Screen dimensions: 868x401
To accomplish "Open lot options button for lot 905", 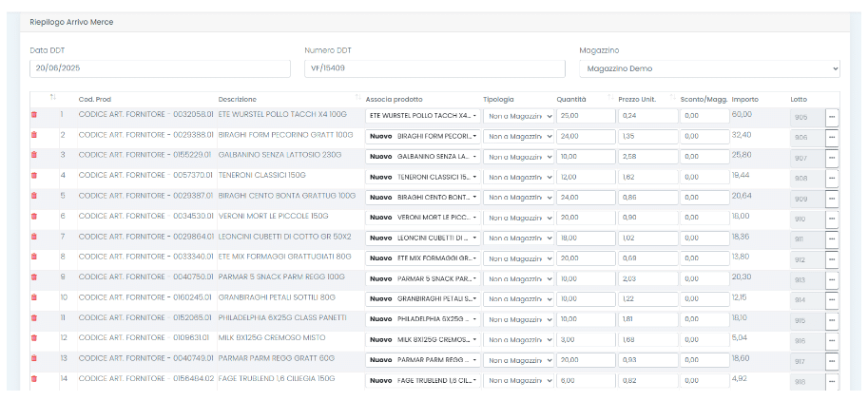I will pyautogui.click(x=832, y=117).
